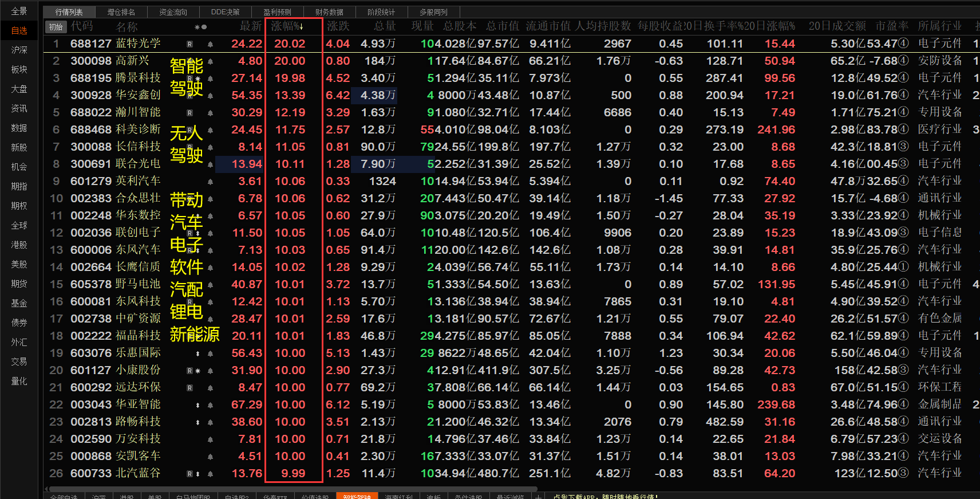The image size is (980, 499).
Task: Click the alert bell for 蓝特光学
Action: (210, 44)
